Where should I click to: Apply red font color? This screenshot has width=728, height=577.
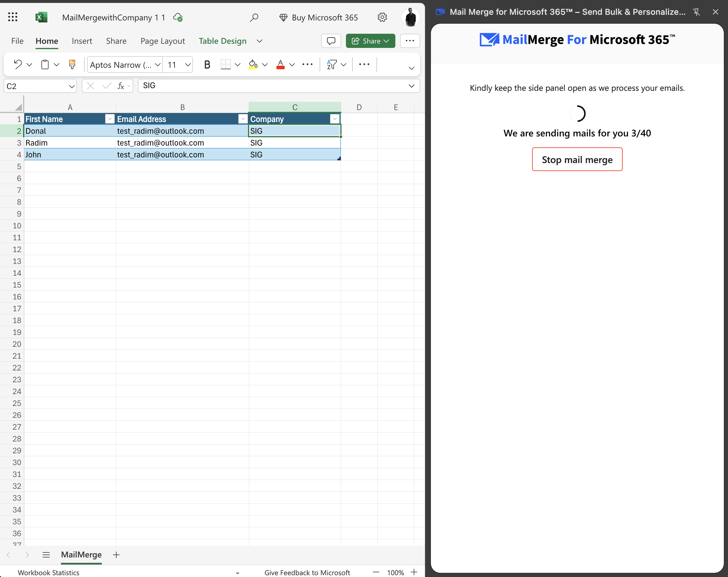tap(280, 64)
